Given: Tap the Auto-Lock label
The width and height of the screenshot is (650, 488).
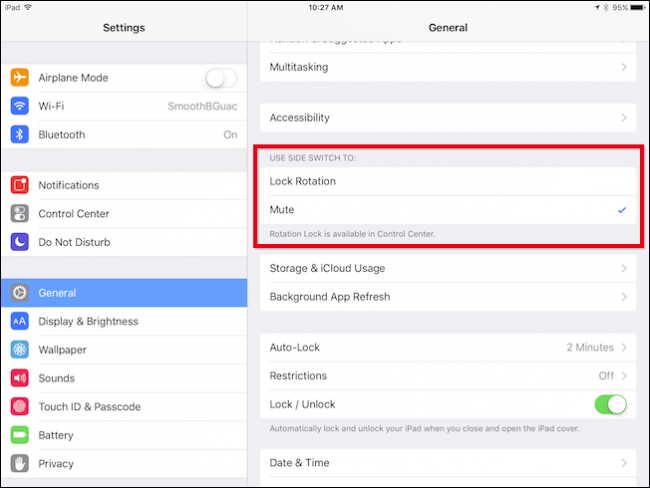Looking at the screenshot, I should [x=295, y=347].
